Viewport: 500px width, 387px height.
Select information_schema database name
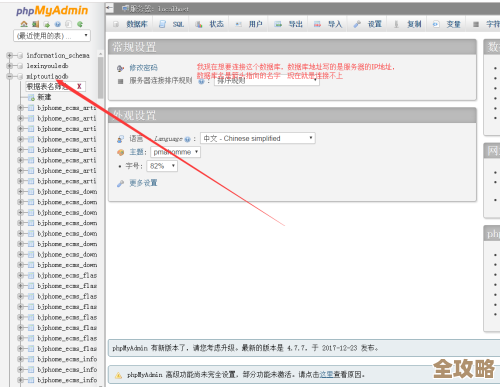pos(58,55)
